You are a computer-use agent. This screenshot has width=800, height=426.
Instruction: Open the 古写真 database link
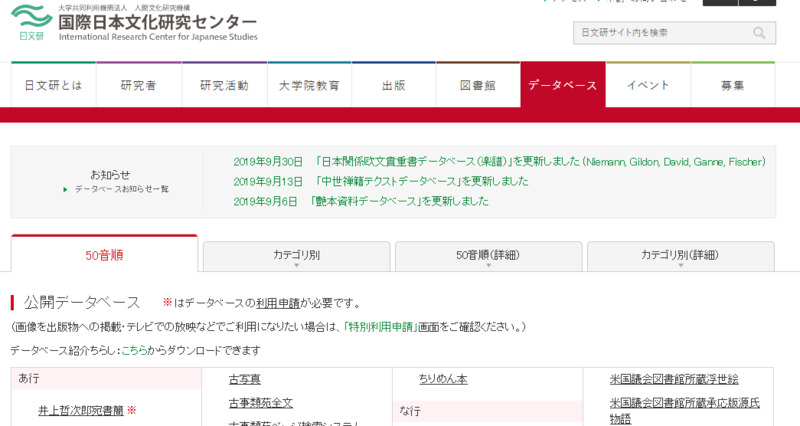pos(244,380)
